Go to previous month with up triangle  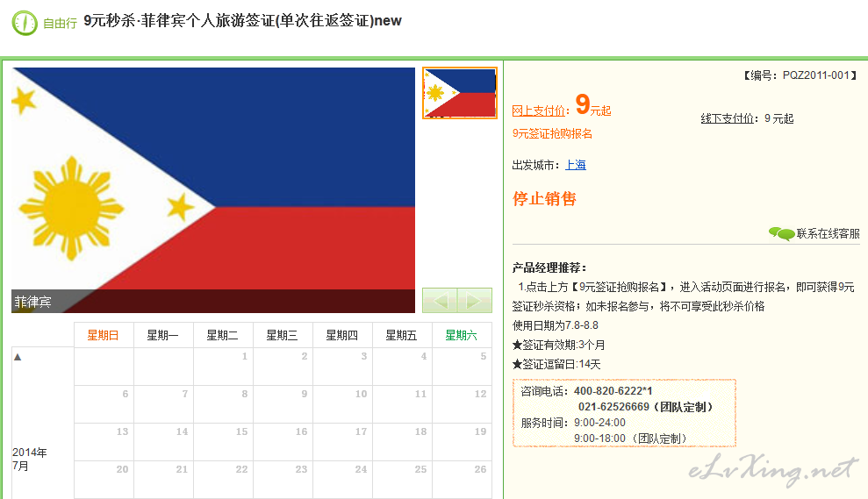click(x=18, y=357)
